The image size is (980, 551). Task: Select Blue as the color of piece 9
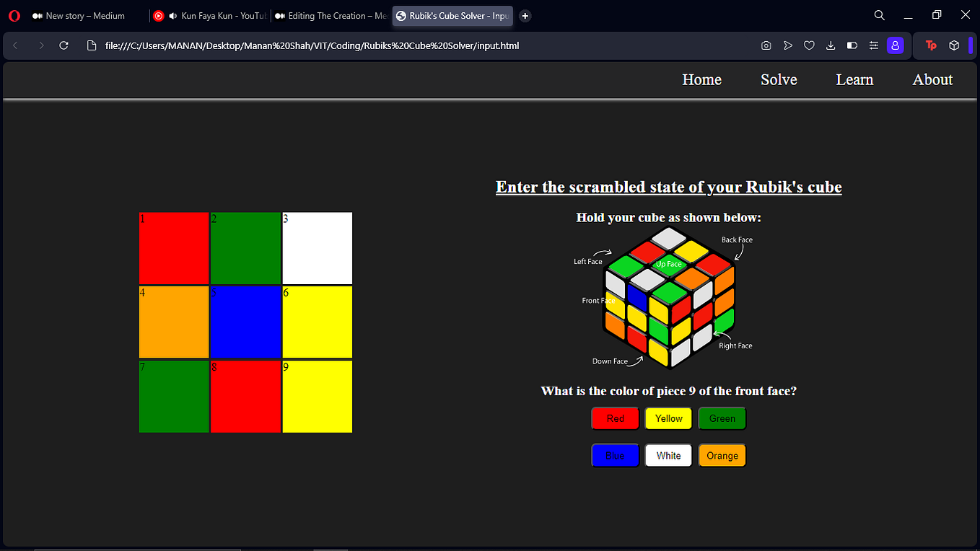pyautogui.click(x=615, y=455)
